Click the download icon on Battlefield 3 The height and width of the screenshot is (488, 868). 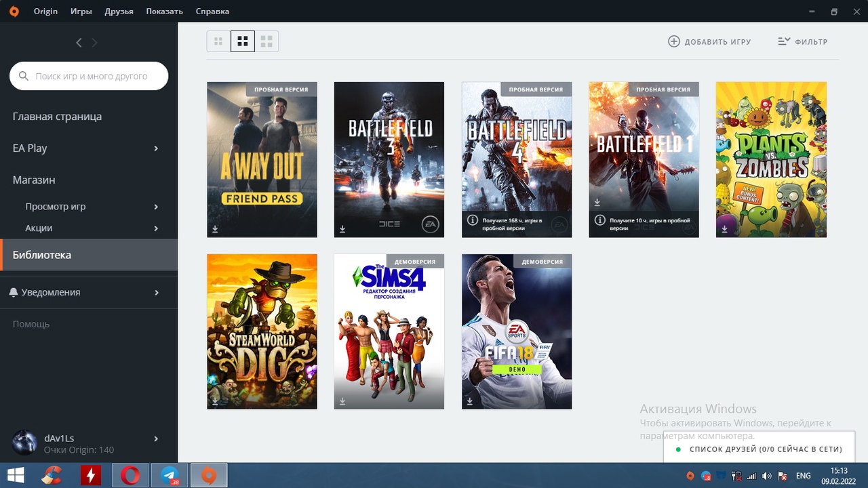342,229
